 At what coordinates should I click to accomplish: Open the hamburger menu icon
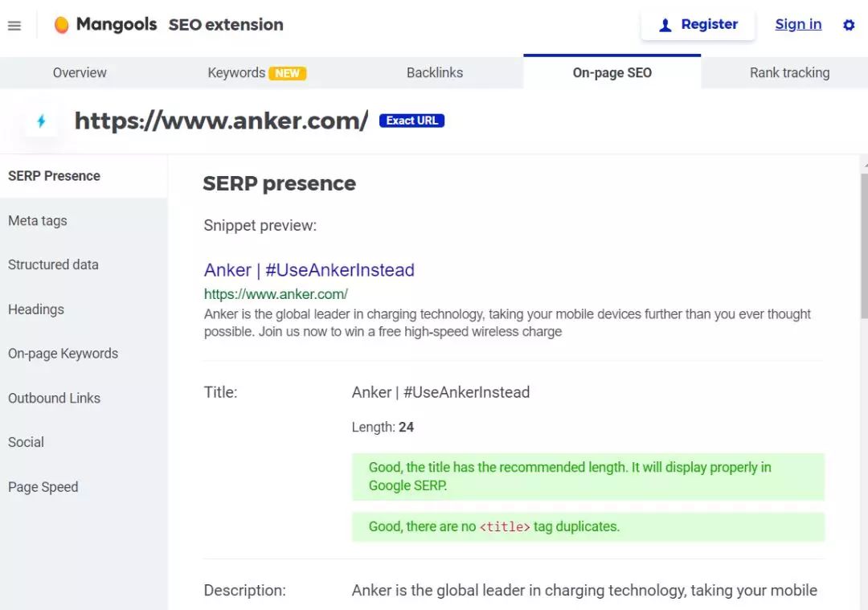point(14,26)
